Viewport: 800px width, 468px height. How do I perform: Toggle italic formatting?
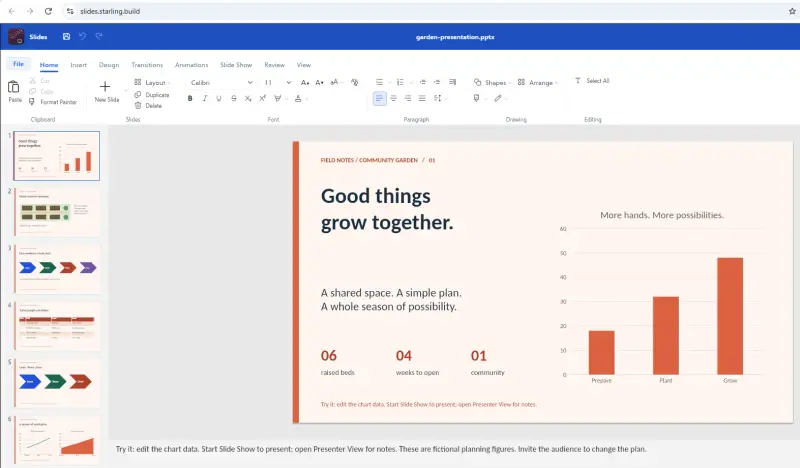point(205,98)
